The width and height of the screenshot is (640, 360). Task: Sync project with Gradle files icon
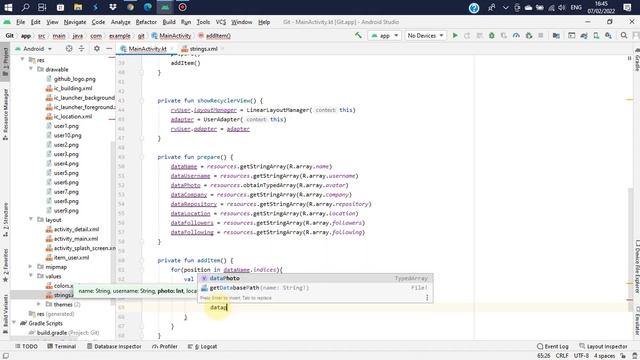[x=584, y=36]
